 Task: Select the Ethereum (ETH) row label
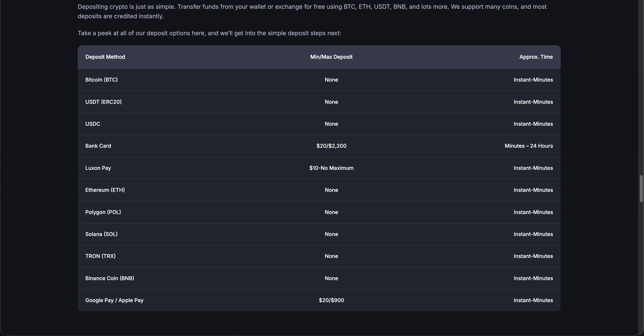(105, 190)
